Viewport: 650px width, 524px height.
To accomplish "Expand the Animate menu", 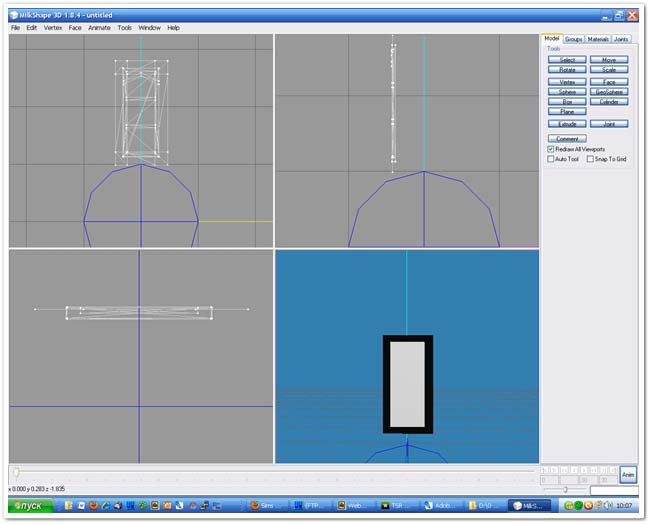I will tap(99, 28).
